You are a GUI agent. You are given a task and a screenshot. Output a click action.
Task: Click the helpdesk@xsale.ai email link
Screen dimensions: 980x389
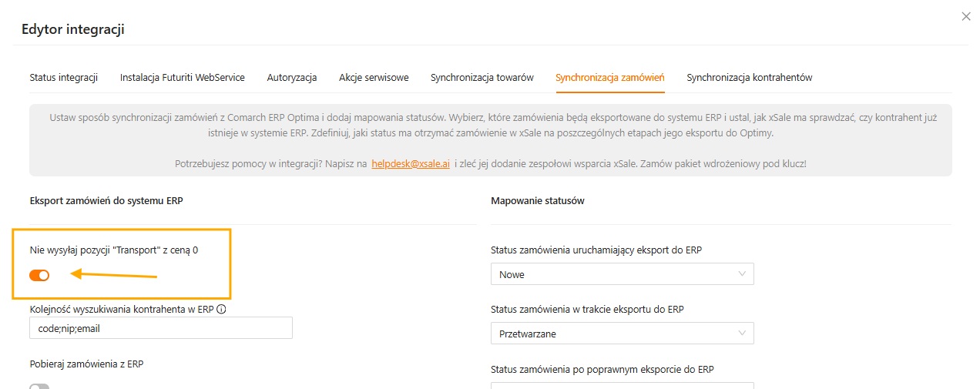(411, 165)
